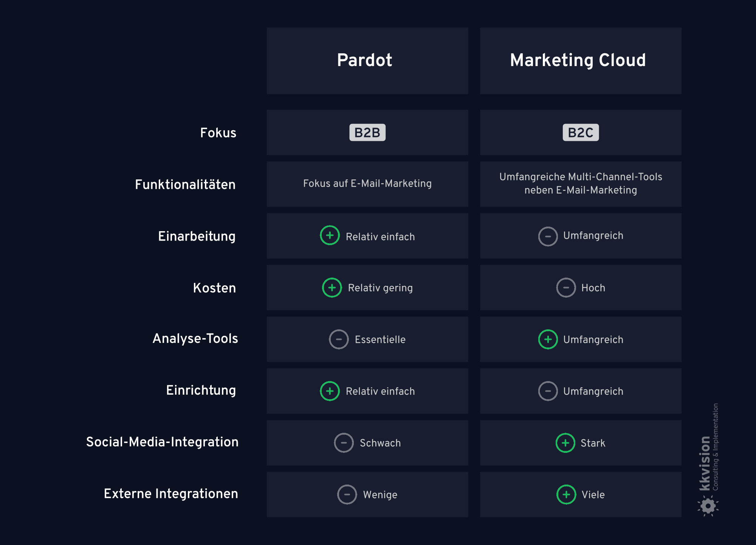The image size is (756, 545).
Task: Click the B2C badge
Action: point(581,133)
